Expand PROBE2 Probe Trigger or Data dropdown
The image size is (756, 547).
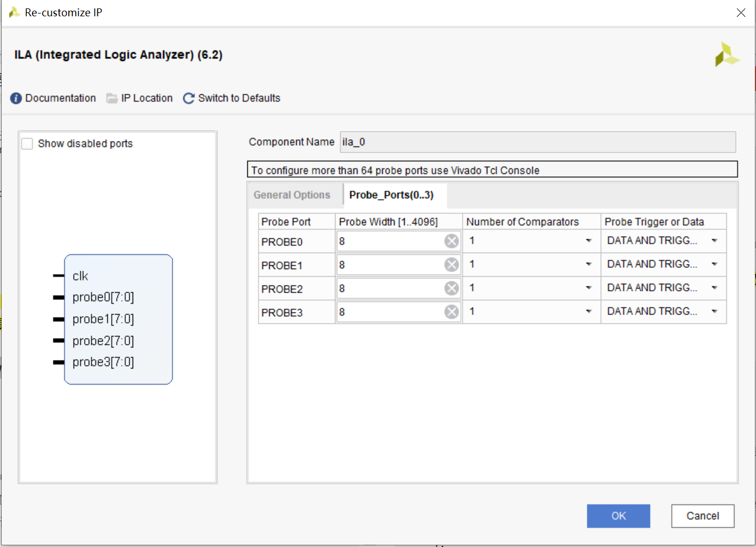714,288
